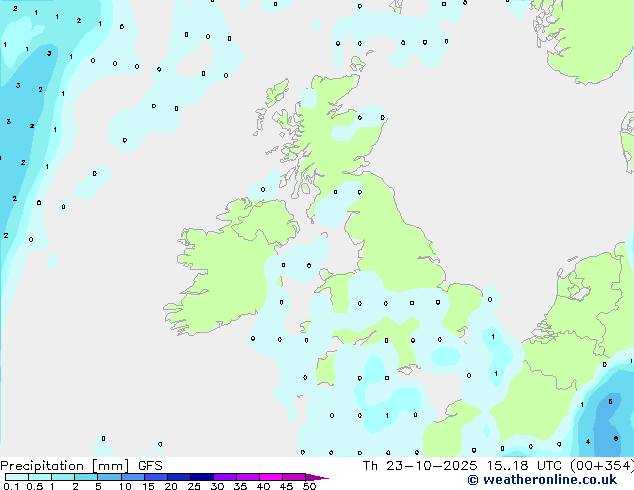Image resolution: width=634 pixels, height=490 pixels.
Task: Click the 'GFS' model label
Action: pyautogui.click(x=150, y=466)
